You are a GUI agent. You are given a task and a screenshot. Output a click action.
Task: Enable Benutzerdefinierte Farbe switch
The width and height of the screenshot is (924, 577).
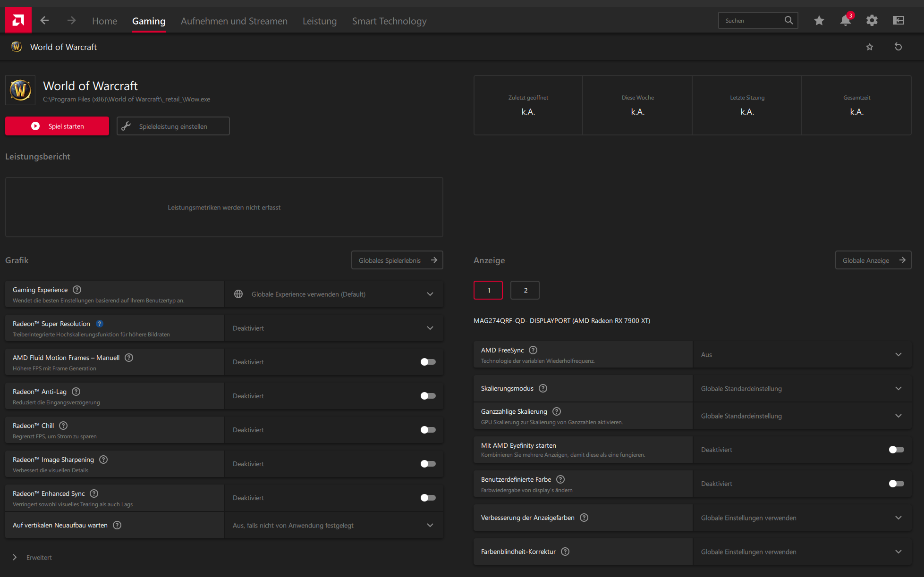click(x=896, y=484)
